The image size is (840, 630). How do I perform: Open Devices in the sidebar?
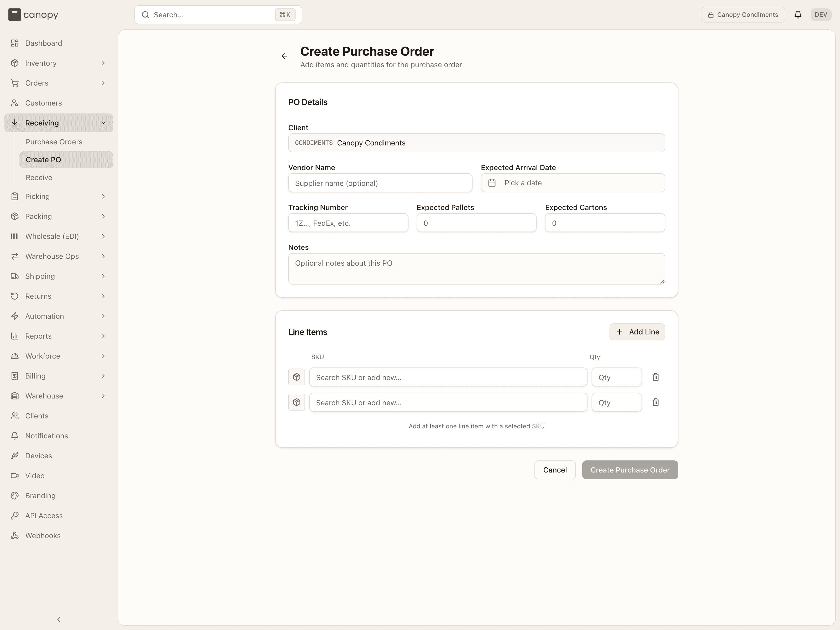coord(59,456)
